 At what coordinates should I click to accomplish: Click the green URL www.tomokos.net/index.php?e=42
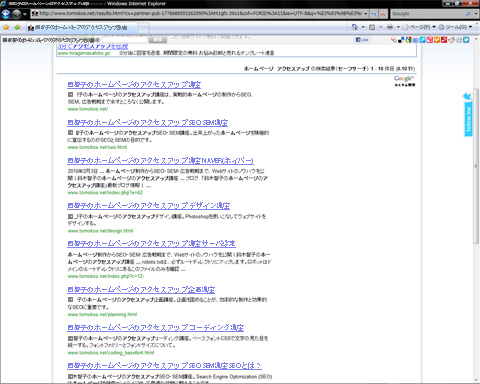[x=105, y=193]
